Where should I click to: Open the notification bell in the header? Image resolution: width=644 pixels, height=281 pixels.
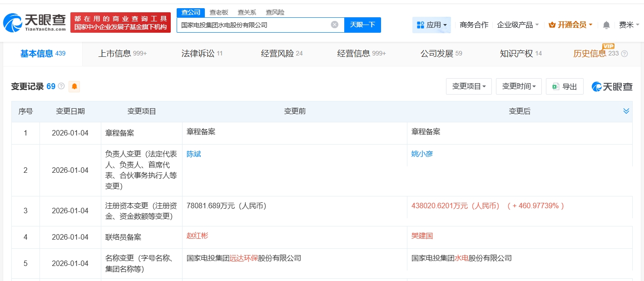point(606,25)
